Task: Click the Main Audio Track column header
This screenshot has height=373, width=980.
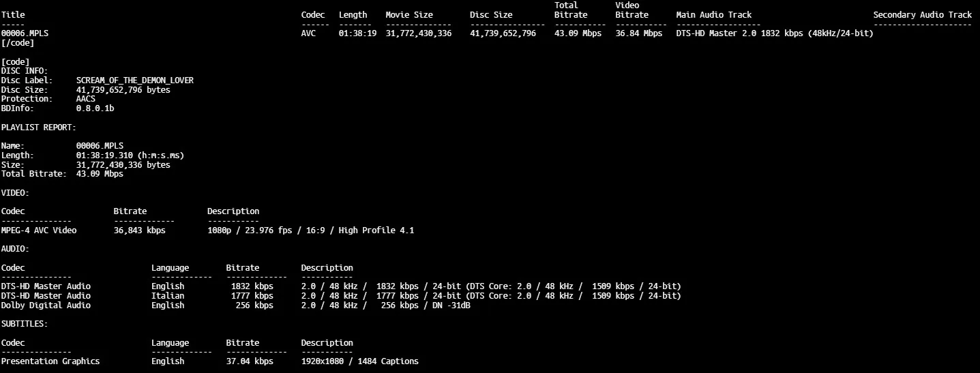Action: point(713,15)
